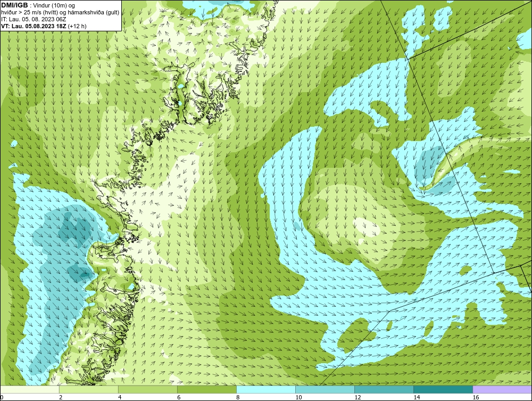Click the 'VT: Lau. 05.08.2023 18Z' line

34,26
